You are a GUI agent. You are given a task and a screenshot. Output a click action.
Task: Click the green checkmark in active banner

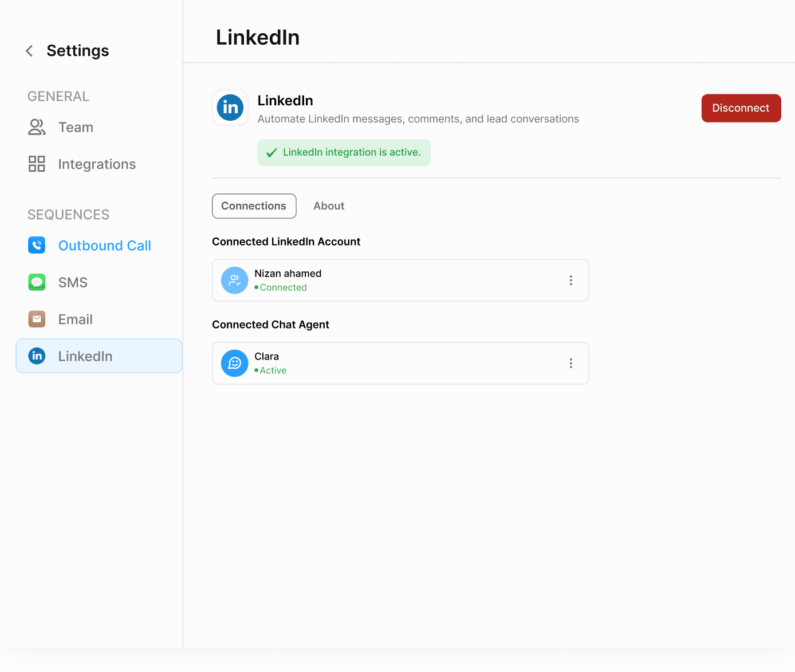[x=271, y=153]
